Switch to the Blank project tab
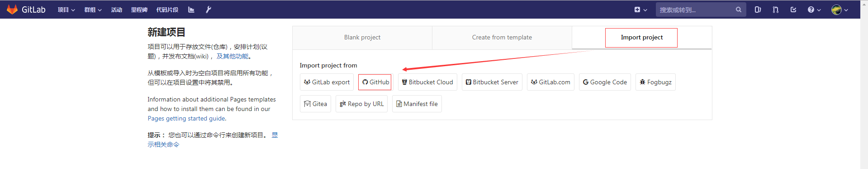The height and width of the screenshot is (169, 868). click(362, 38)
